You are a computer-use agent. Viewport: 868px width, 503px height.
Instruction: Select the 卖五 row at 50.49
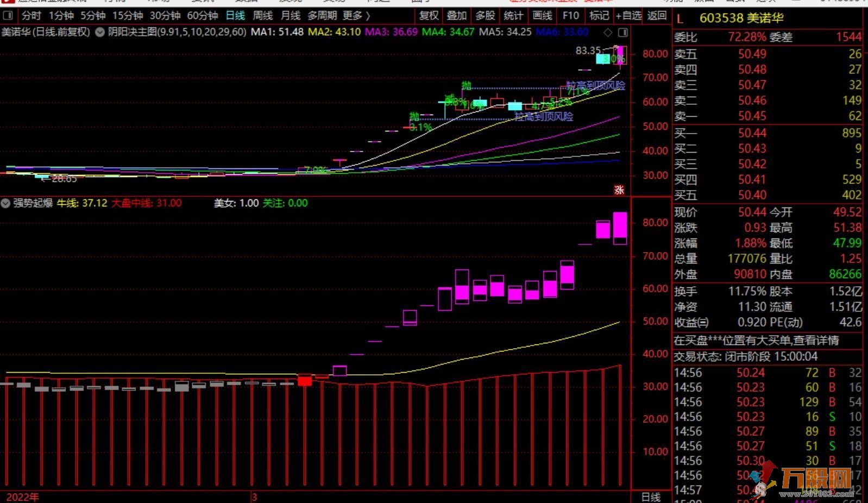coord(768,54)
